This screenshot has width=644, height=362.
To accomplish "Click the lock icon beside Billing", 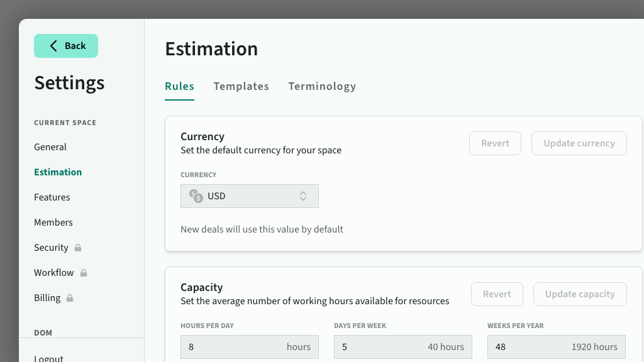I will coord(70,298).
